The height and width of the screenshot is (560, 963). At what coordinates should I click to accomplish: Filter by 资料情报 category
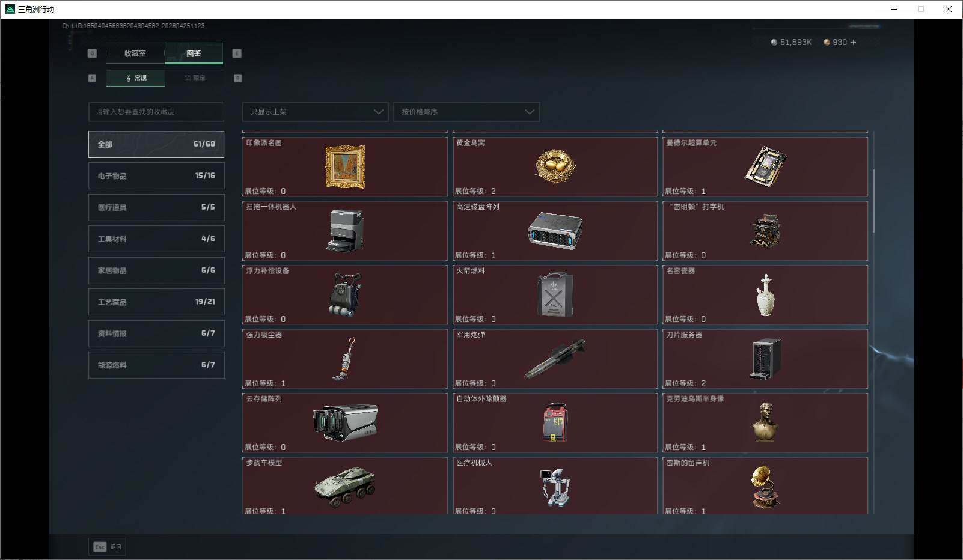(x=156, y=333)
